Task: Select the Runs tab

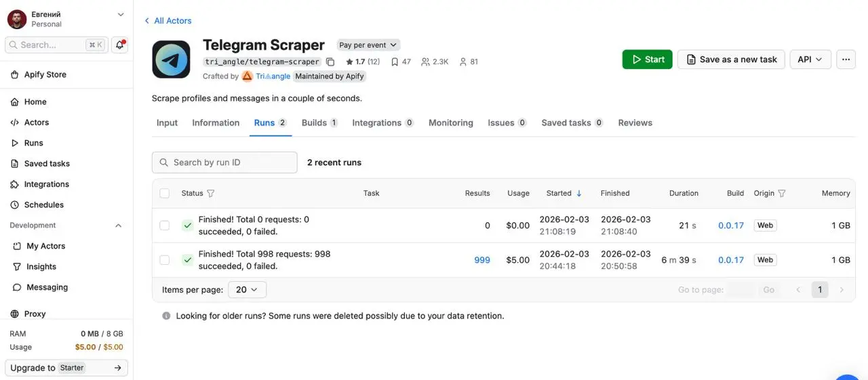Action: [271, 123]
